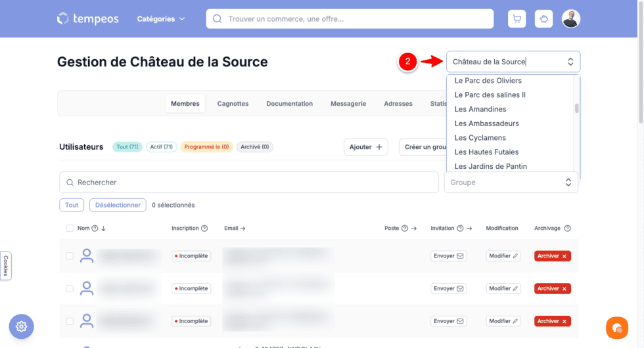Screen dimensions: 644x348
Task: Tick the second user row checkbox
Action: tap(70, 288)
